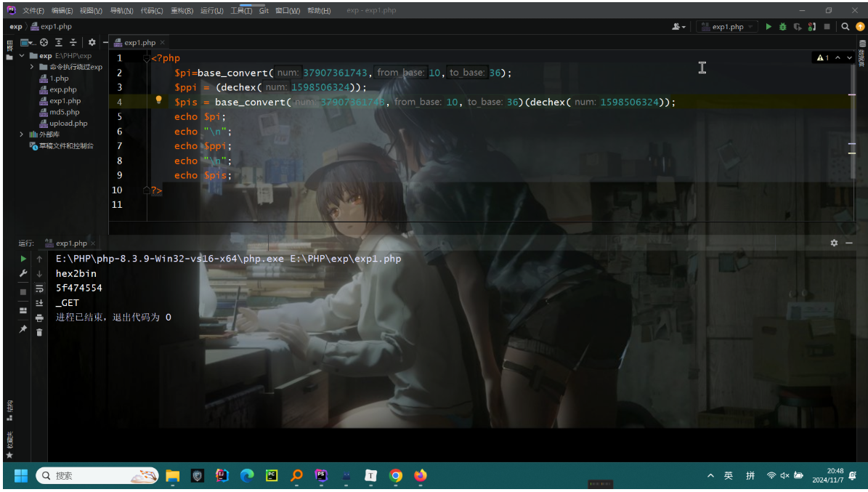The width and height of the screenshot is (868, 492).
Task: Restore layout icon in Run panel
Action: pos(23,311)
